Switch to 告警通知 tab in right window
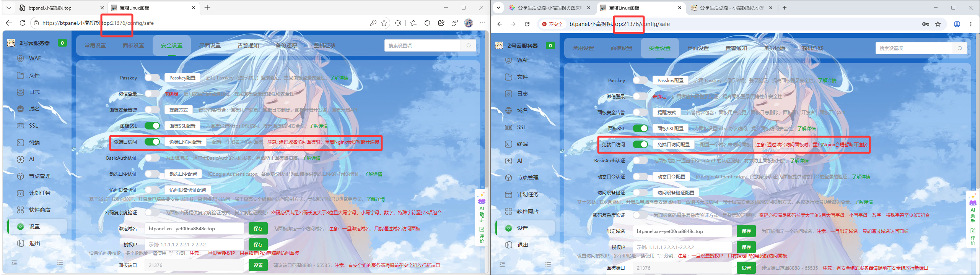980x275 pixels. pyautogui.click(x=736, y=48)
